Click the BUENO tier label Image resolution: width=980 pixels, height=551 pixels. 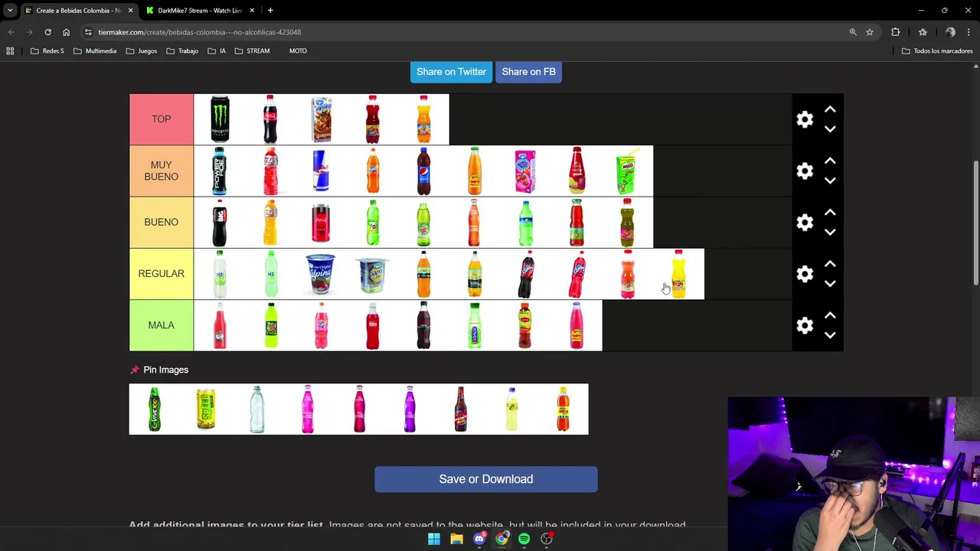point(162,222)
